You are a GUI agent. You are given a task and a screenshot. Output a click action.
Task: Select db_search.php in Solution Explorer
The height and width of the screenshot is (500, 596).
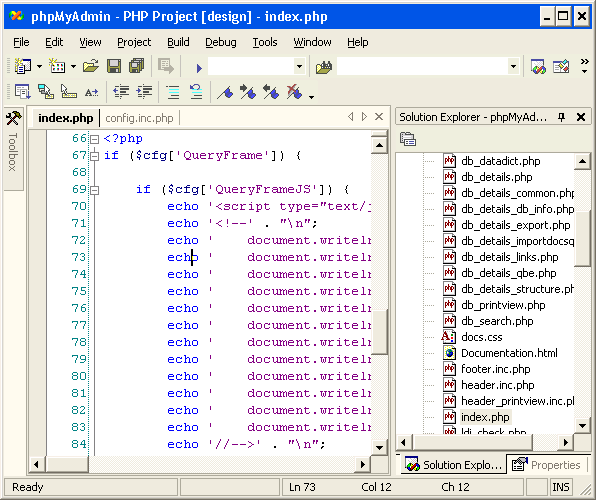coord(497,321)
